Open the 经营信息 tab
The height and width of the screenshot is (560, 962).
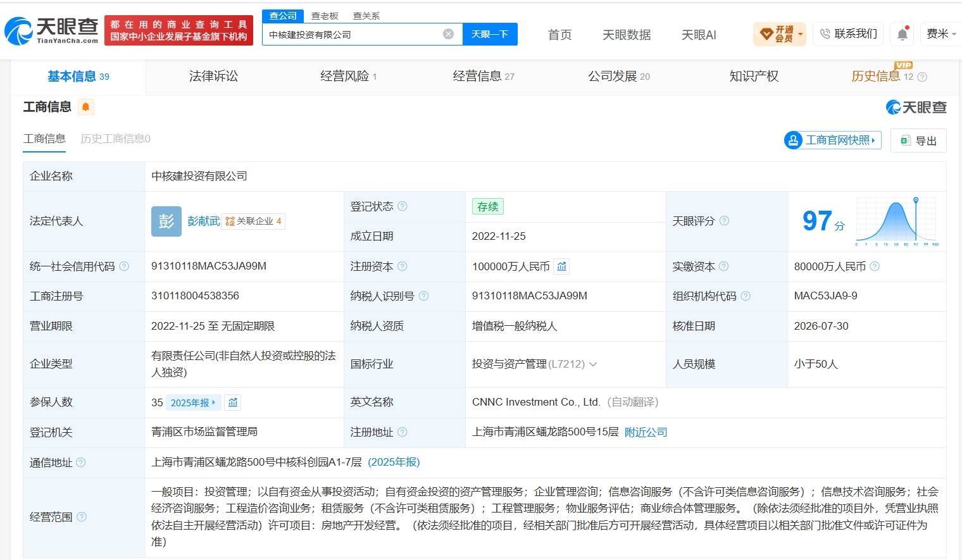(x=484, y=77)
